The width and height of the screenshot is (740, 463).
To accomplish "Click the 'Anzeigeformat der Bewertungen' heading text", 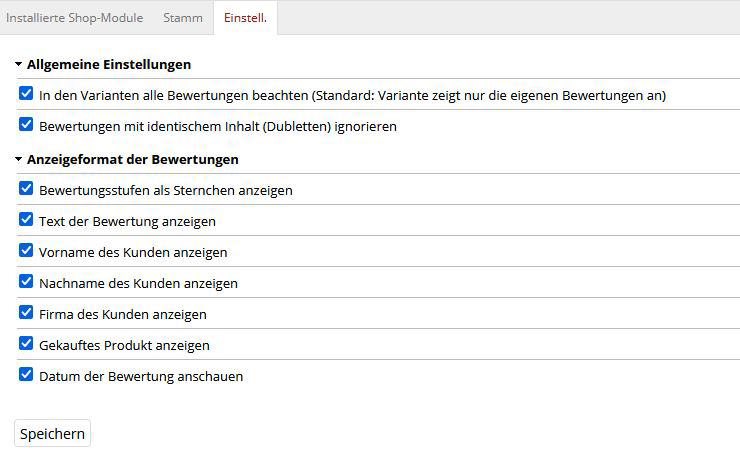I will click(133, 159).
